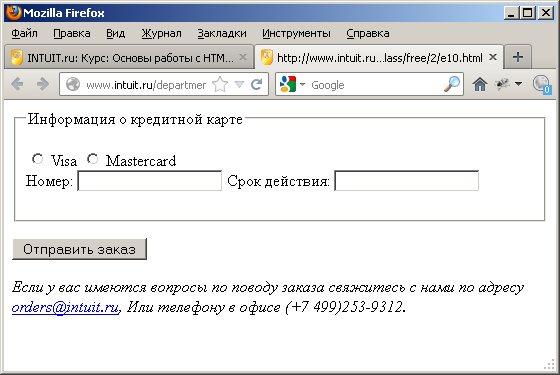
Task: Click the Информация о кредитной карте legend
Action: pyautogui.click(x=135, y=119)
